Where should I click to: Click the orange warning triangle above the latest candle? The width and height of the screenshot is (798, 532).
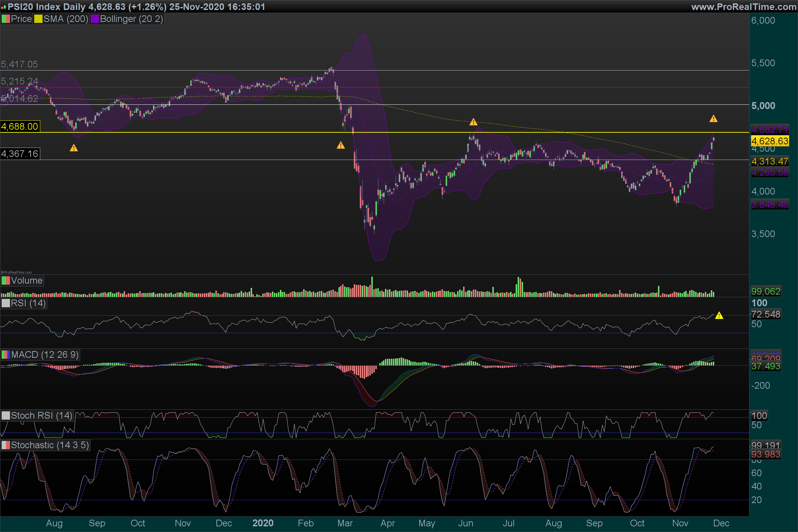[x=714, y=119]
